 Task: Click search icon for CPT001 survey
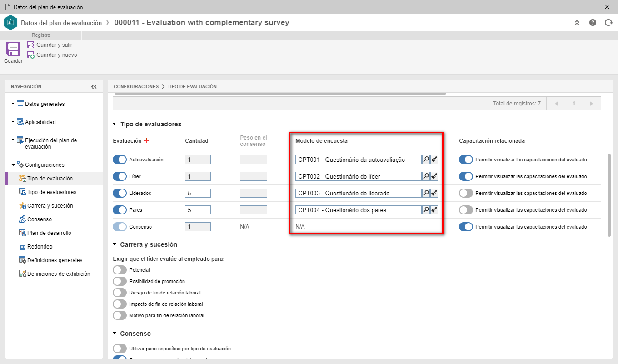coord(426,160)
